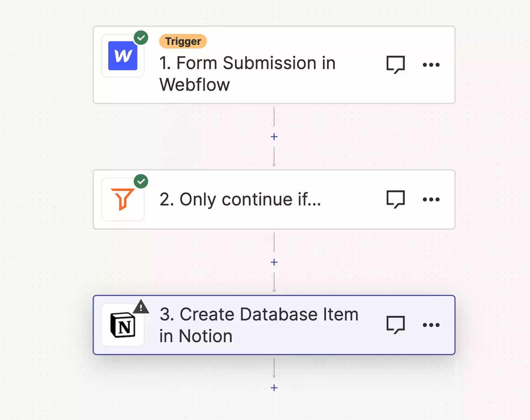Open the comment bubble on the Webflow trigger

pos(395,65)
